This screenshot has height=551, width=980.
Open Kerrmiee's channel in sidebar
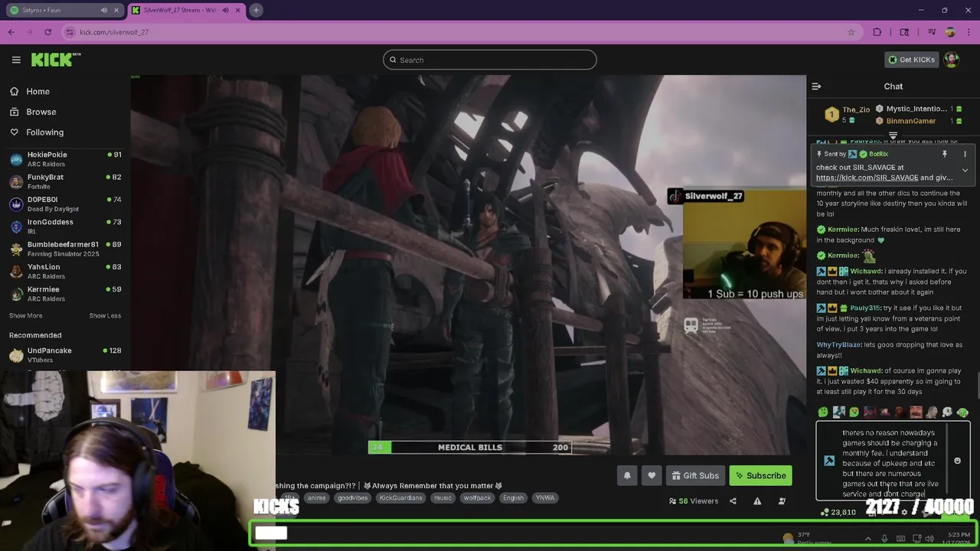pos(65,294)
